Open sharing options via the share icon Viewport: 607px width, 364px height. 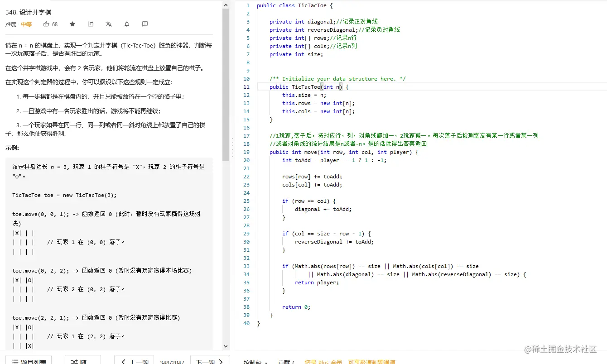[91, 24]
